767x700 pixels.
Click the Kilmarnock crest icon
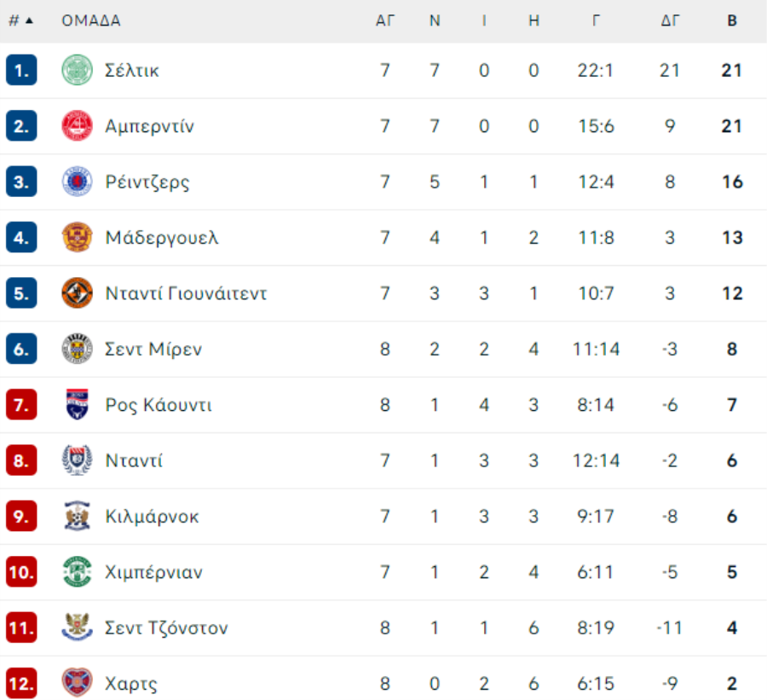[x=77, y=516]
